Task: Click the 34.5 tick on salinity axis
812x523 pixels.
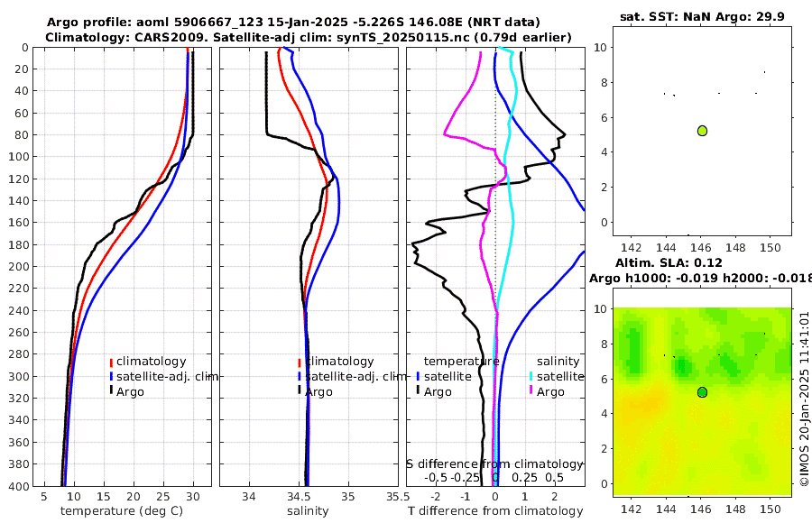Action: pos(299,497)
